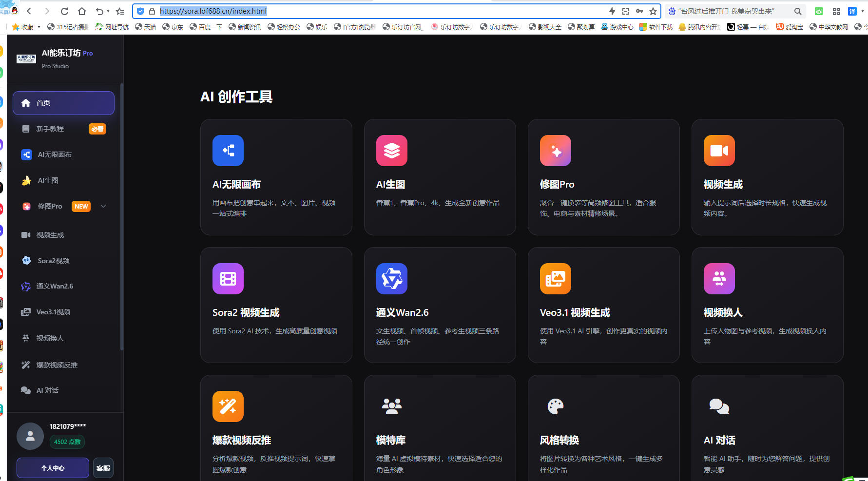Click the 爆款视频反推 card's magic wand icon
Screen dimensions: 868x481
228,406
